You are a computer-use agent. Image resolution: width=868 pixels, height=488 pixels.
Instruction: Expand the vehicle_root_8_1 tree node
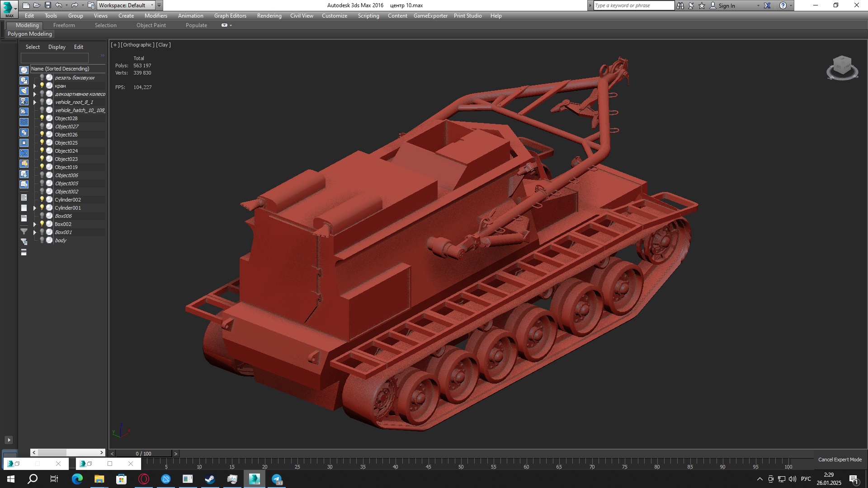(35, 102)
